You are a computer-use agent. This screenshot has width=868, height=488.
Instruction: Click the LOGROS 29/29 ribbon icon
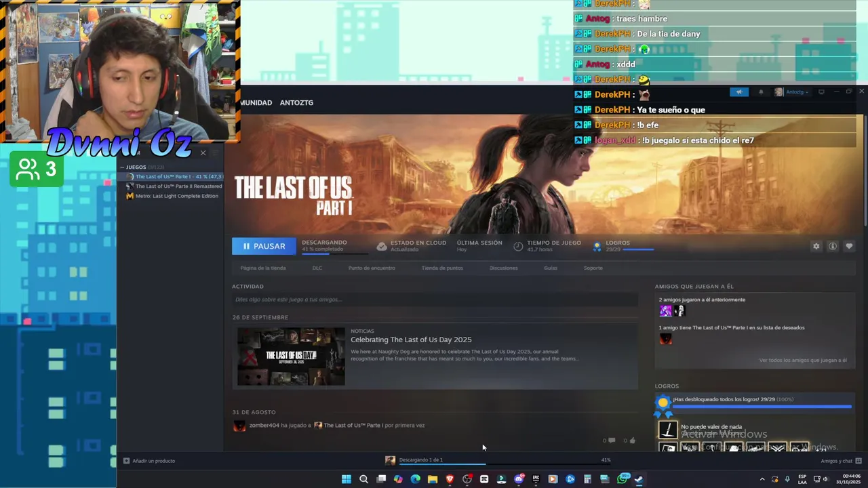[x=597, y=247]
